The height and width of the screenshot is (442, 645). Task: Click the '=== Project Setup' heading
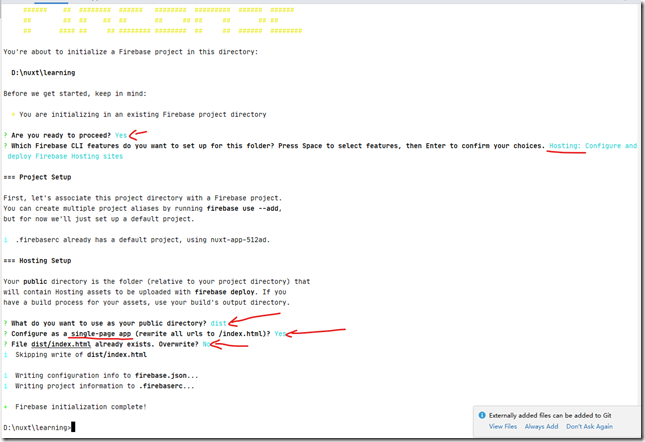37,177
